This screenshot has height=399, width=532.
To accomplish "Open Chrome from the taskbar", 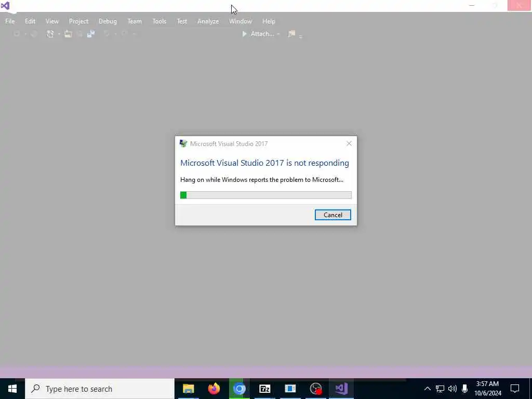I will point(239,389).
